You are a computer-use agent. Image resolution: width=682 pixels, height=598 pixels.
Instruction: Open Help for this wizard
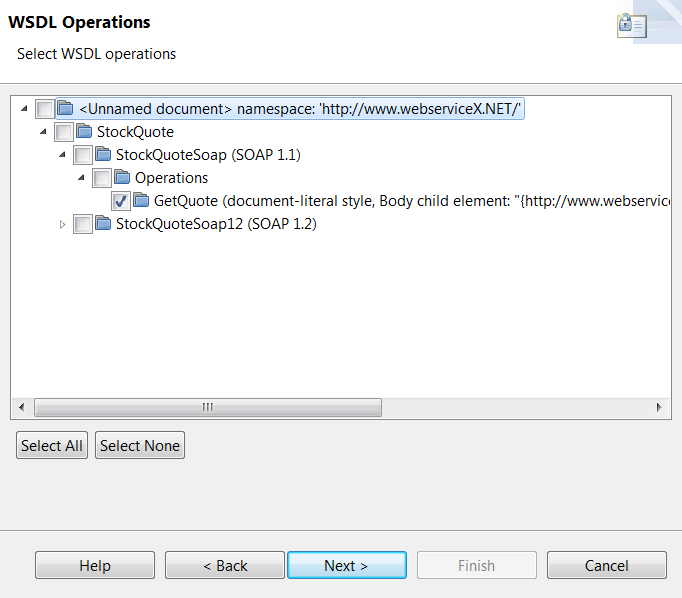pos(95,565)
